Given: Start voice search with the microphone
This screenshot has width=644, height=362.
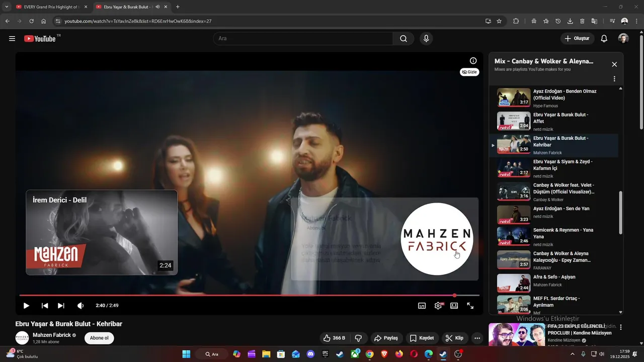Looking at the screenshot, I should point(427,39).
